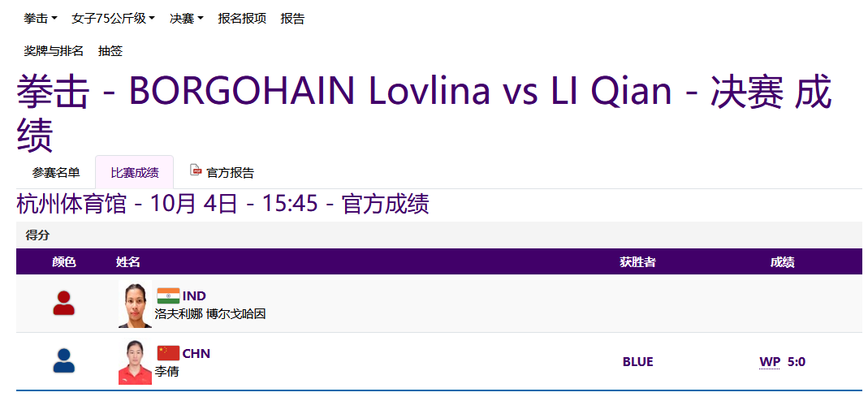Open the 抽签 draw link
The image size is (868, 401).
[x=110, y=51]
